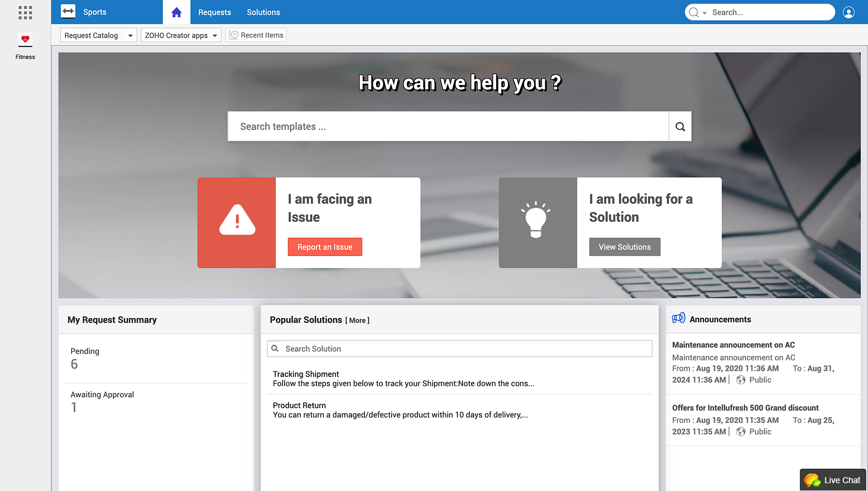Screen dimensions: 868x491
Task: Expand the Request Catalog dropdown arrow
Action: 130,36
